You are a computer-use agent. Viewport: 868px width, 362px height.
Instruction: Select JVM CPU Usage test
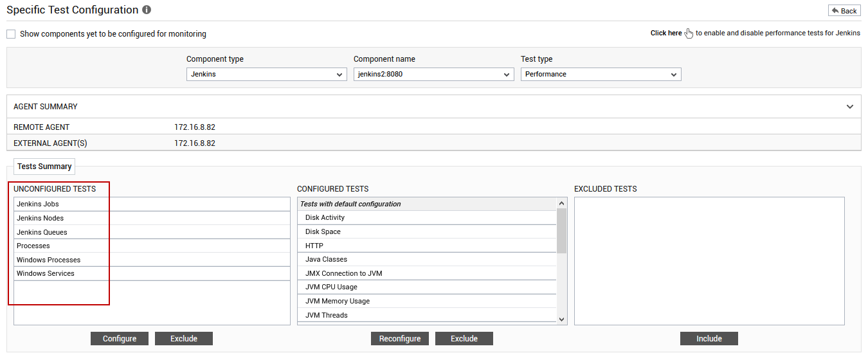coord(427,287)
